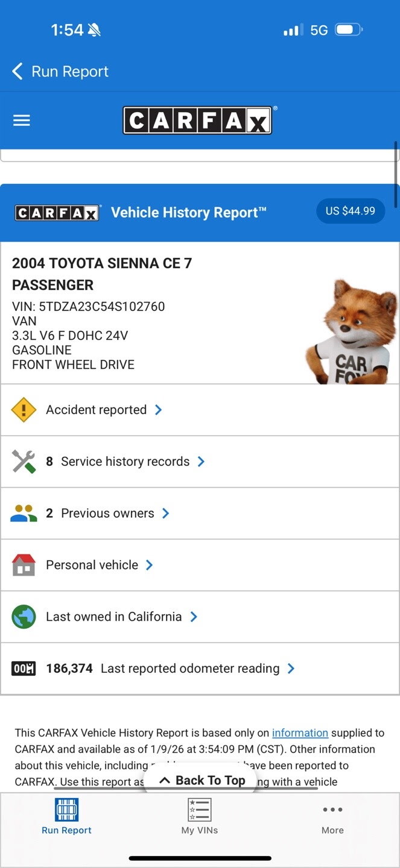The width and height of the screenshot is (400, 868).
Task: Expand the Service history records chevron
Action: pyautogui.click(x=202, y=462)
